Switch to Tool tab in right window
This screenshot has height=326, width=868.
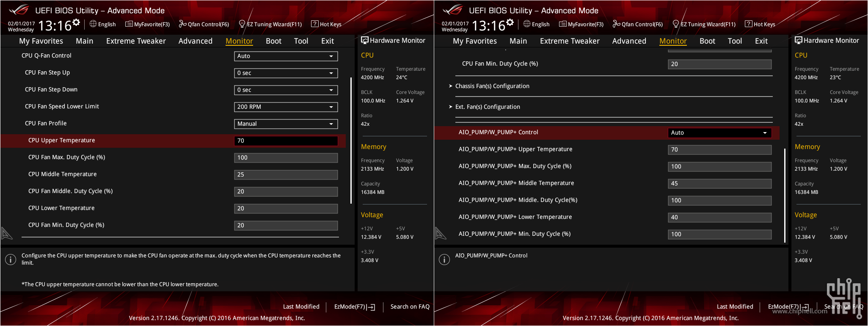[735, 41]
